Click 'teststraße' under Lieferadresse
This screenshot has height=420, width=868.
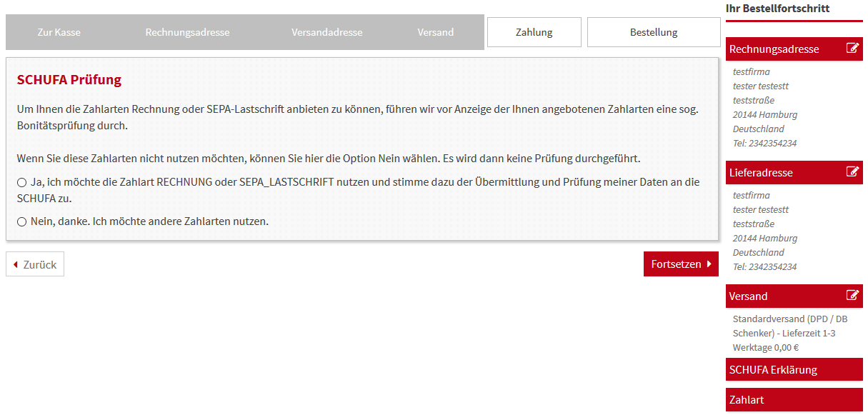point(754,224)
